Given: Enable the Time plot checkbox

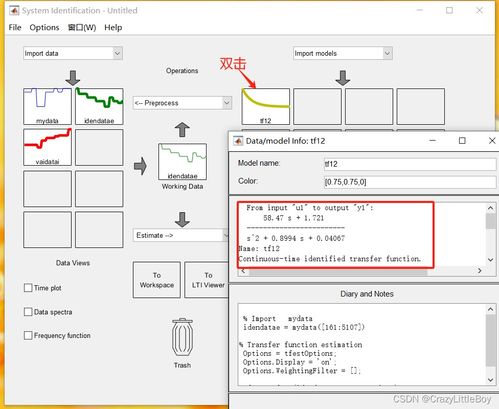Looking at the screenshot, I should click(x=28, y=288).
